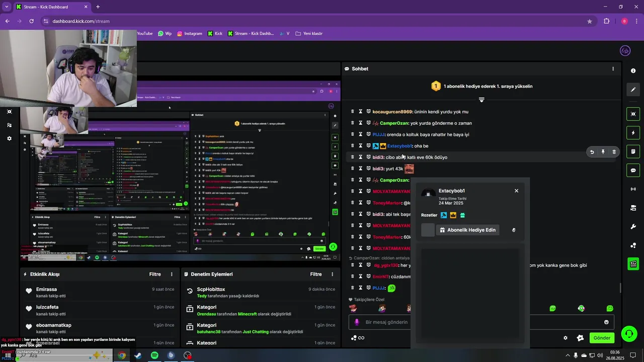Select the luizcafeta follow event row

coord(100,310)
